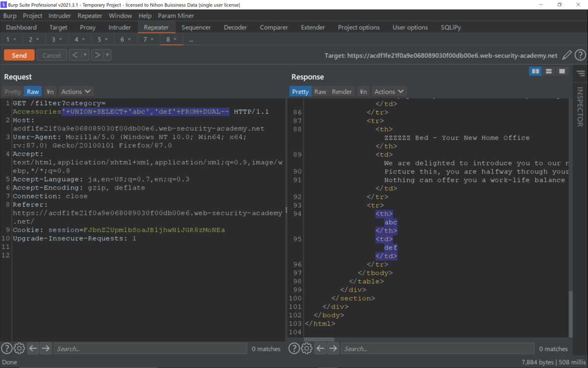Switch to Decoder tab
This screenshot has width=588, height=368.
(235, 27)
